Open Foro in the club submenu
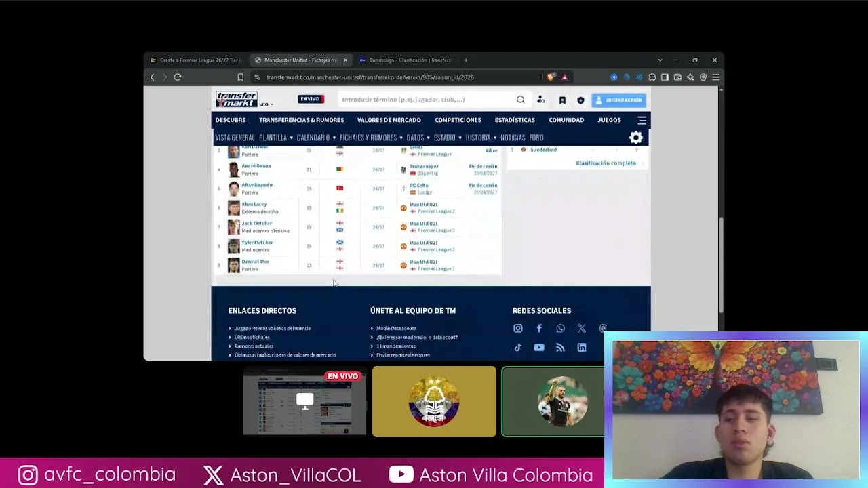Image resolution: width=868 pixels, height=488 pixels. [x=536, y=138]
